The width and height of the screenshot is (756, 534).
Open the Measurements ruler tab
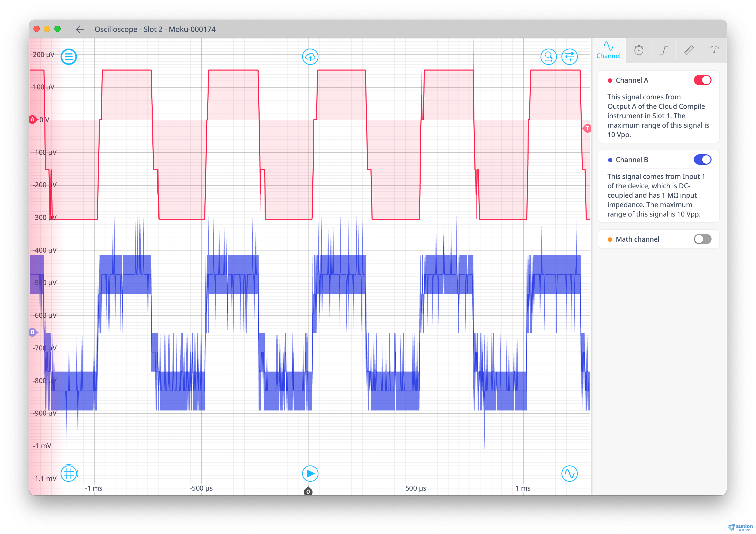pos(689,50)
